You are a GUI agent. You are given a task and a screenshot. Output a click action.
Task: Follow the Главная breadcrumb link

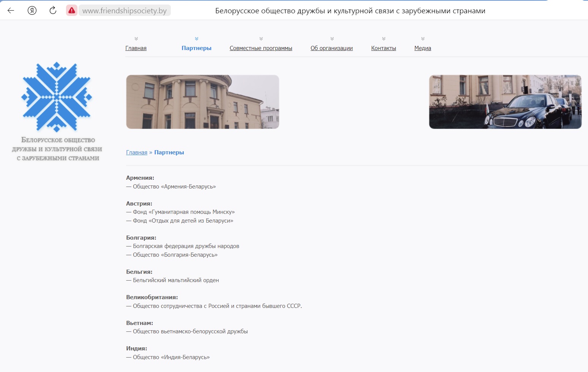137,152
